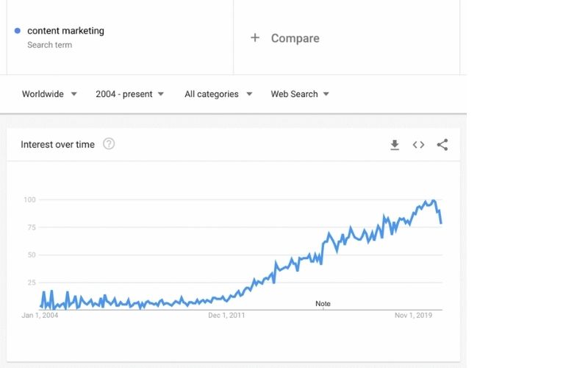The height and width of the screenshot is (368, 588).
Task: Expand the All categories dropdown
Action: [x=218, y=94]
